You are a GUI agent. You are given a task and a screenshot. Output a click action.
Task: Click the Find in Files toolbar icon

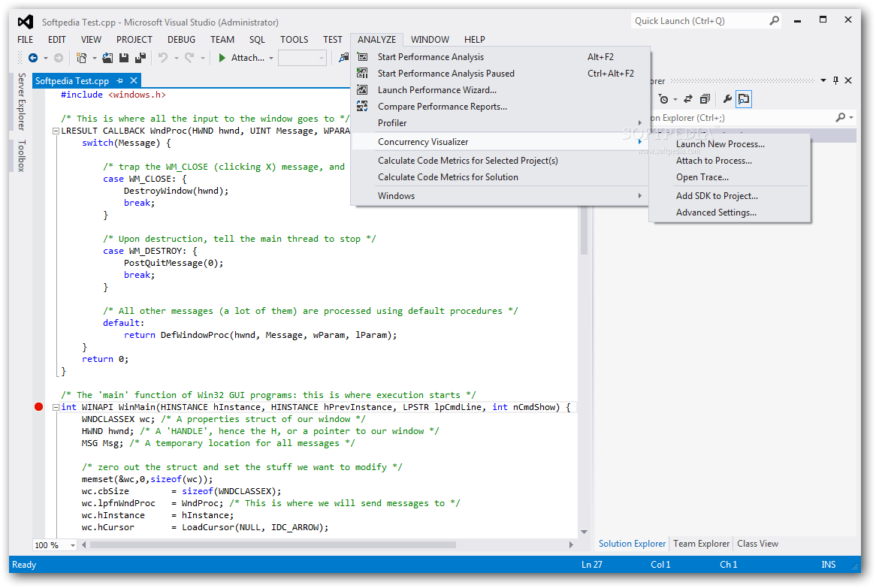343,58
